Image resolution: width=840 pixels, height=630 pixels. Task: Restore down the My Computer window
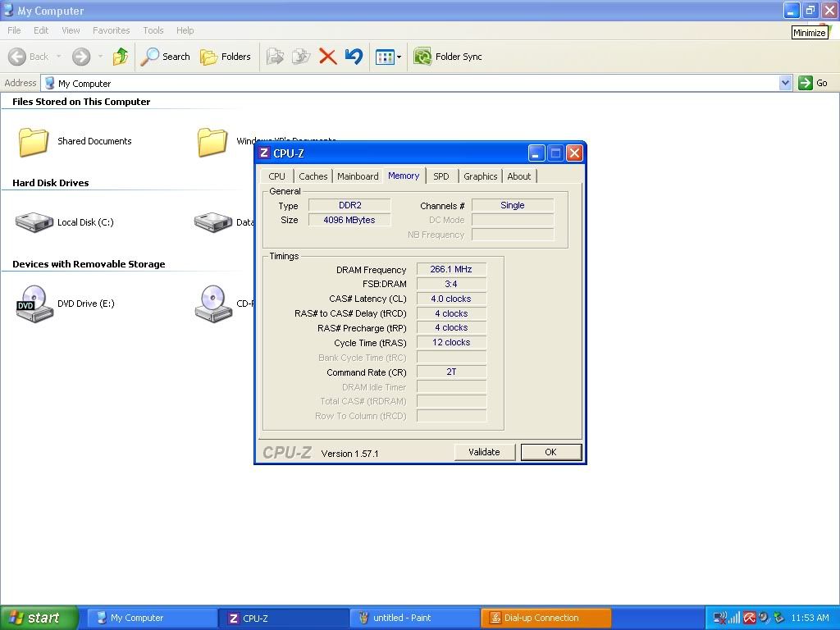[x=810, y=10]
